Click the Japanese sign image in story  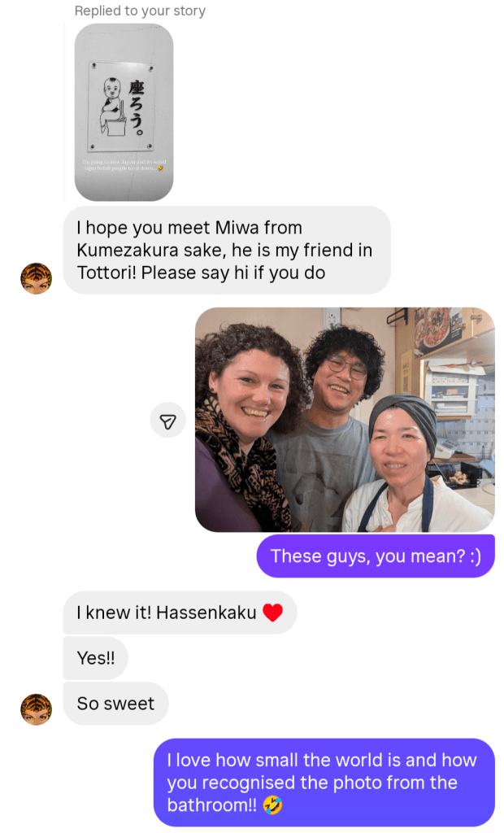pos(122,107)
